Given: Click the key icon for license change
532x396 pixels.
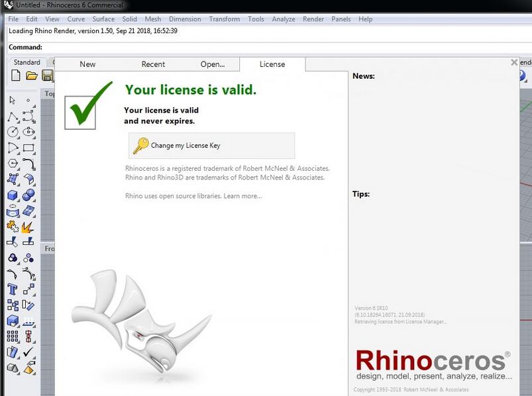Looking at the screenshot, I should [141, 146].
